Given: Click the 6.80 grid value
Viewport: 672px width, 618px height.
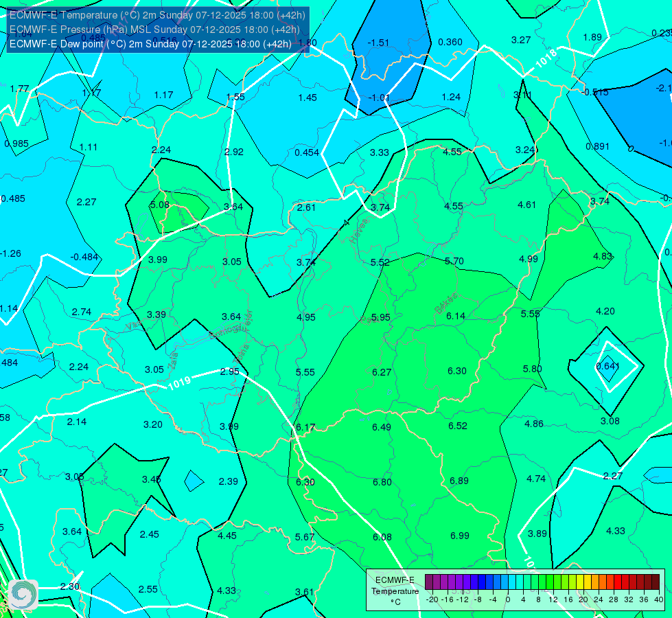Looking at the screenshot, I should pos(382,482).
